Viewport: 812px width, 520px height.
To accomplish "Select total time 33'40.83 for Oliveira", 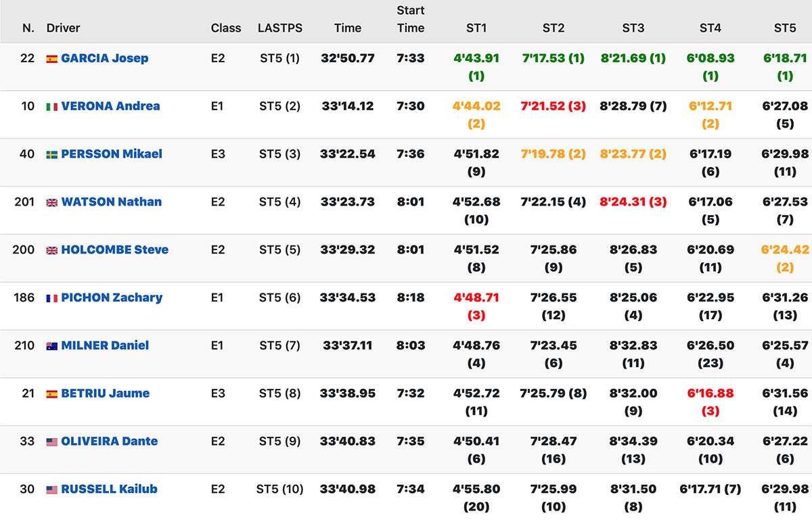I will coord(348,442).
